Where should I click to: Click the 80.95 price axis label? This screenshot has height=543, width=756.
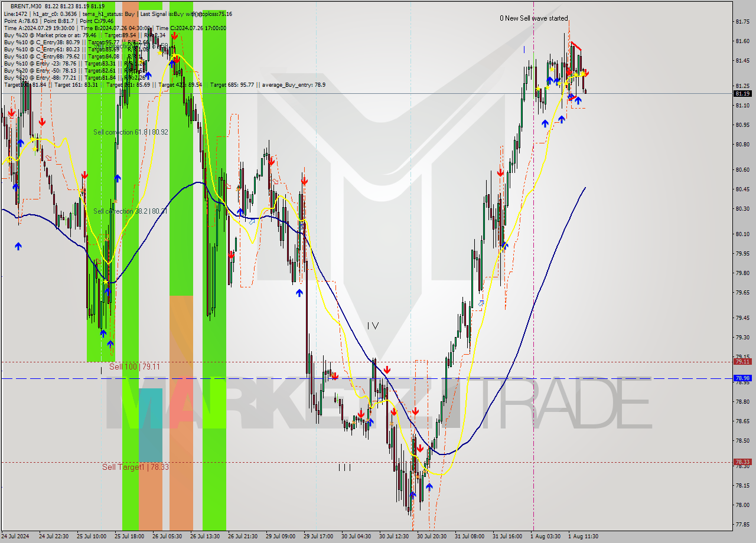(x=742, y=125)
